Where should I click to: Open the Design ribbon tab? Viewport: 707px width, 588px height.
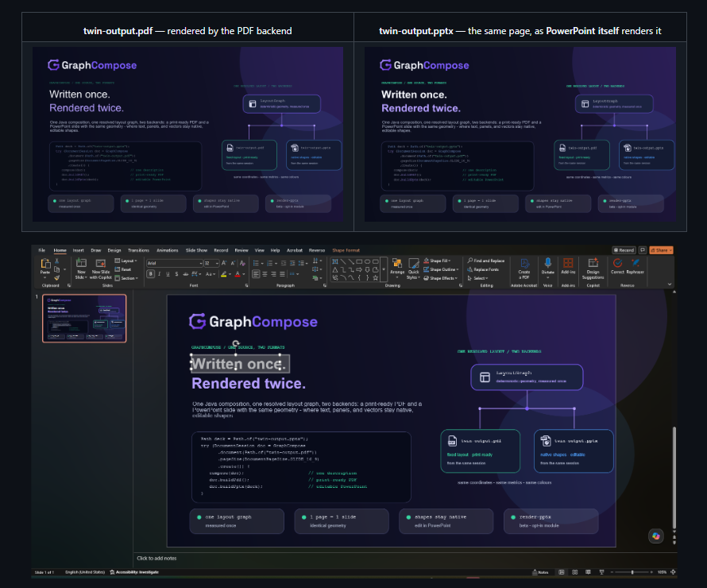(x=114, y=250)
